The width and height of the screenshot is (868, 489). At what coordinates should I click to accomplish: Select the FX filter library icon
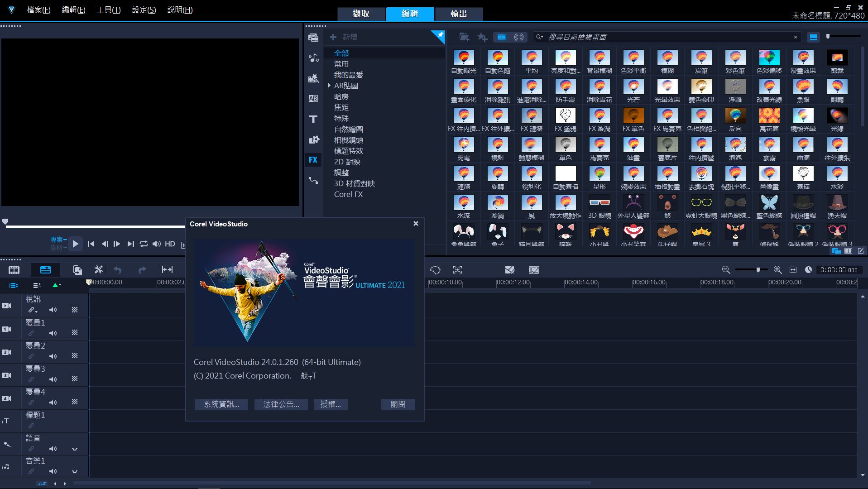[x=313, y=160]
